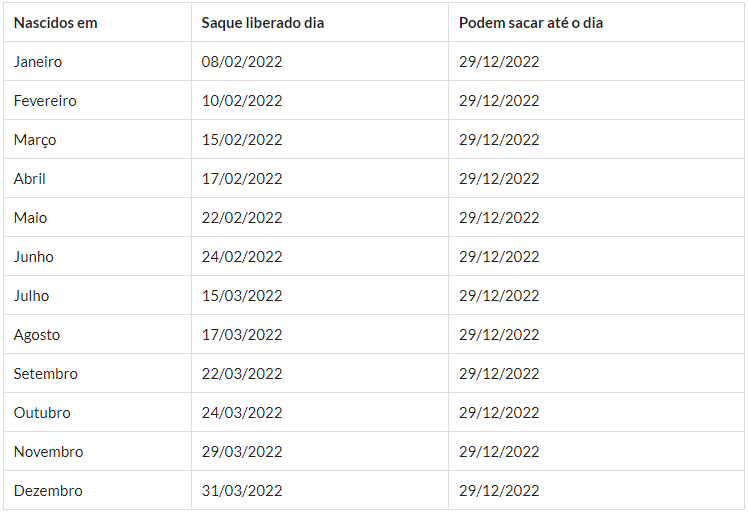Select the 24/02/2022 date cell

(x=242, y=257)
